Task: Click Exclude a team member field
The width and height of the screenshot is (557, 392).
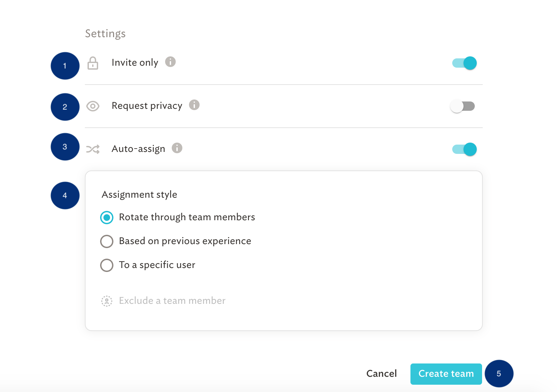Action: [x=163, y=301]
